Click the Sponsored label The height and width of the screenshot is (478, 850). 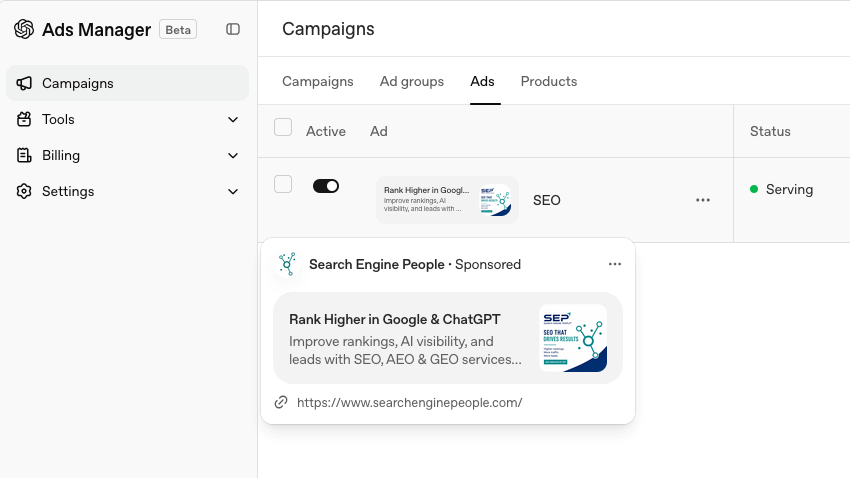coord(488,264)
